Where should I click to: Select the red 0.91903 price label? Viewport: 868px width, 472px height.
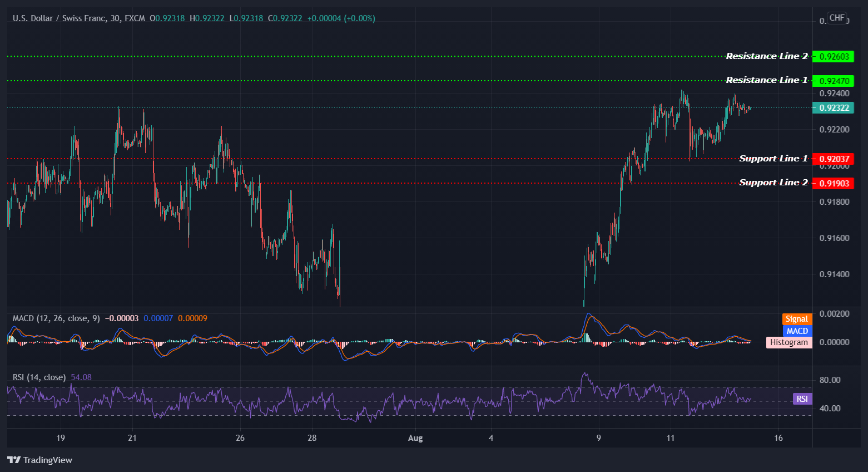pos(833,183)
